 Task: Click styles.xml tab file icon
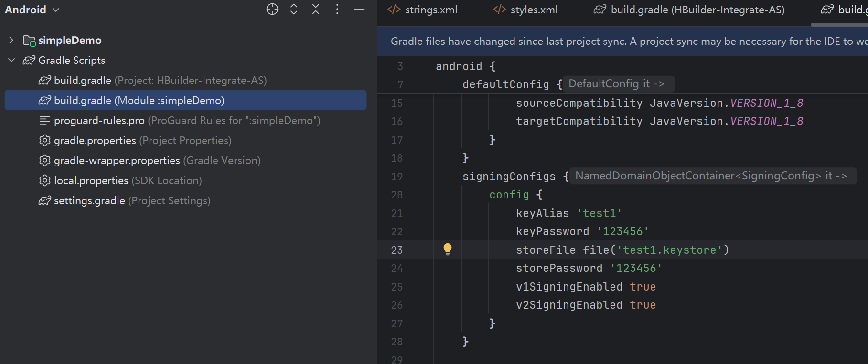click(500, 10)
